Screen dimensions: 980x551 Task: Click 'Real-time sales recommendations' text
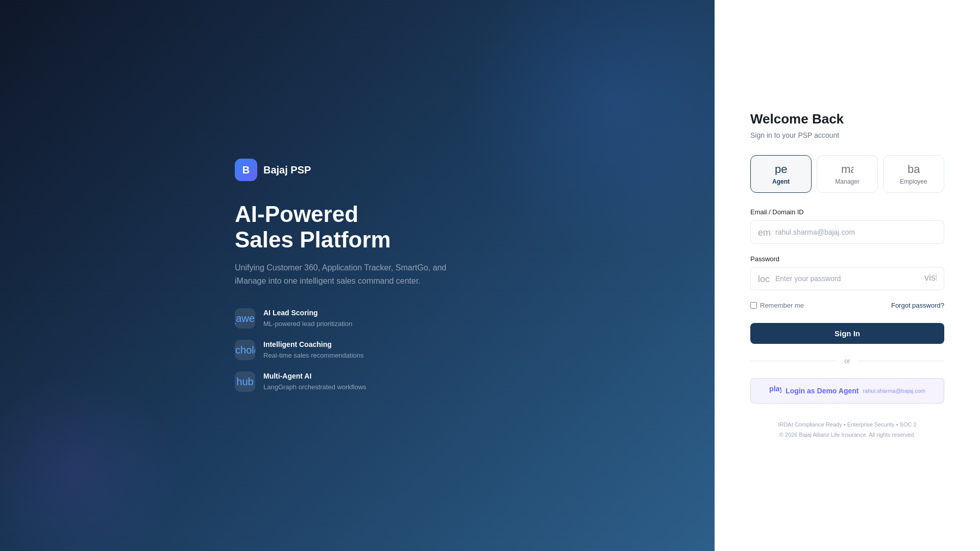[x=313, y=356]
